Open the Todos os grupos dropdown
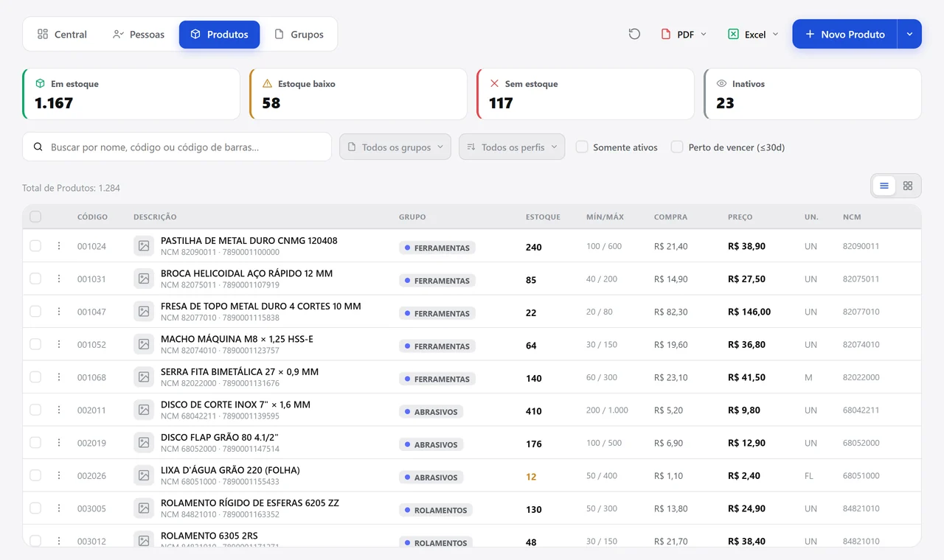944x560 pixels. point(395,147)
